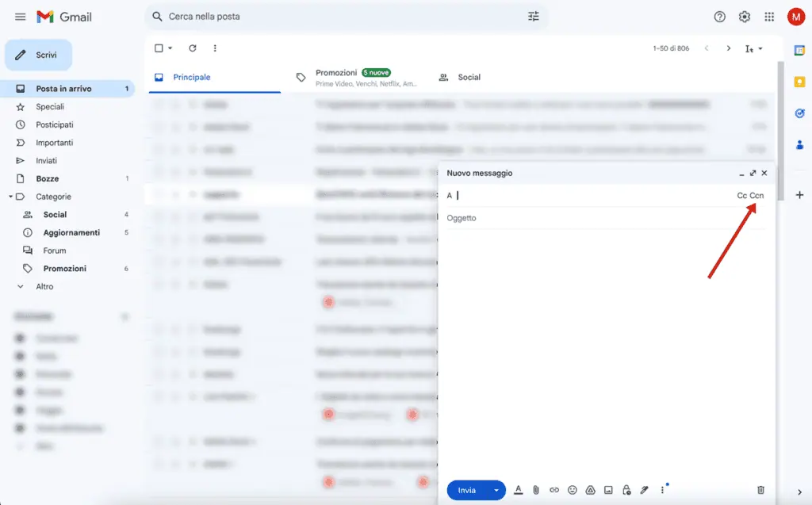Discard draft with the trash icon
The height and width of the screenshot is (505, 812).
pos(760,490)
